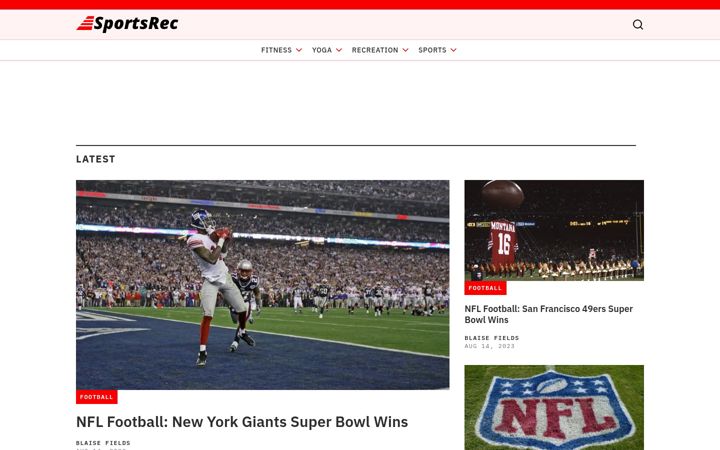
Task: Select the LATEST section heading
Action: pyautogui.click(x=96, y=159)
